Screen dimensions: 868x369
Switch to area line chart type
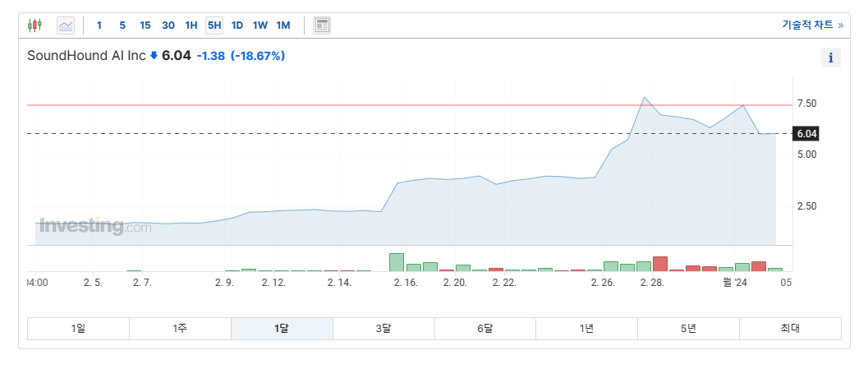click(x=66, y=25)
